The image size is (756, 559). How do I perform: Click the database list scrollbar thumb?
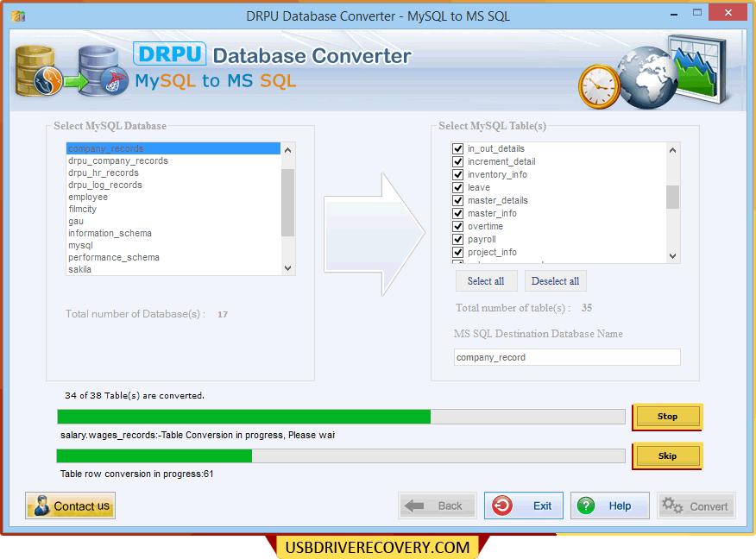pyautogui.click(x=288, y=203)
